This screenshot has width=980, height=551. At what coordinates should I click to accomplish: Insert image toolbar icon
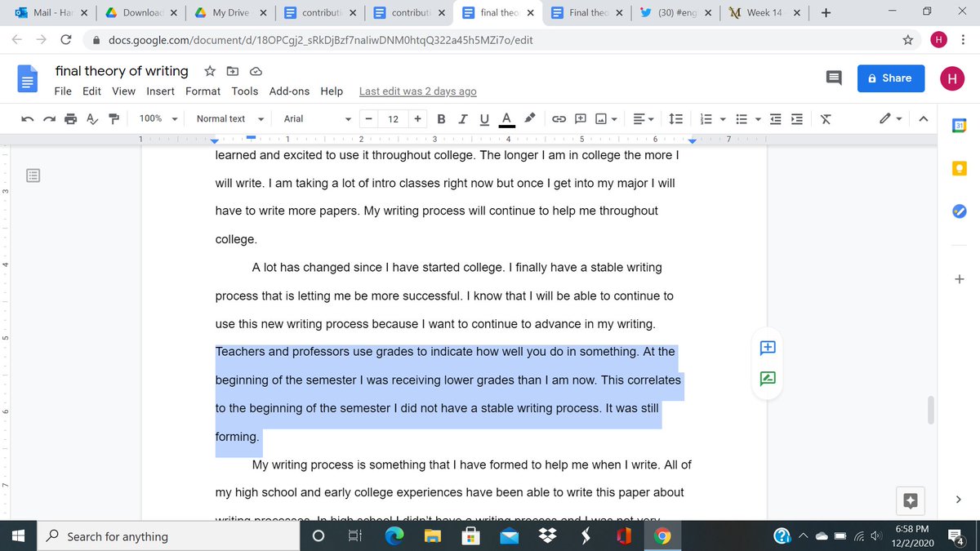[x=601, y=119]
